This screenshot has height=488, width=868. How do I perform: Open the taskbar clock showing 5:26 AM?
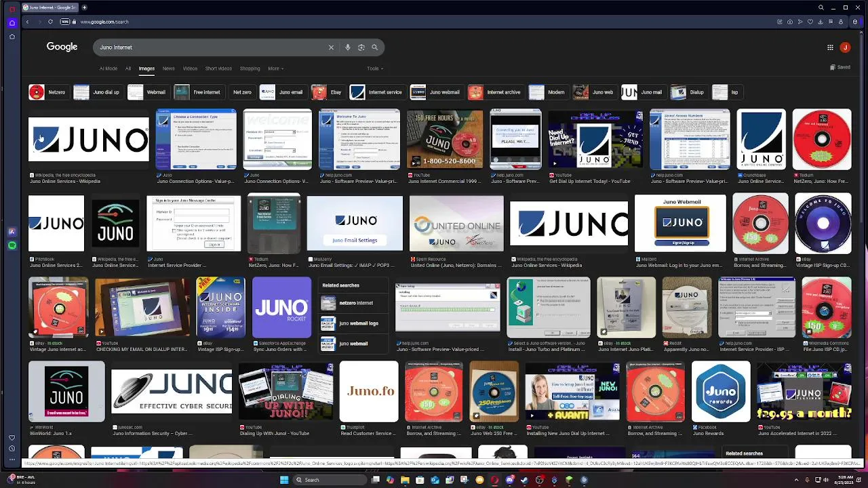point(844,480)
